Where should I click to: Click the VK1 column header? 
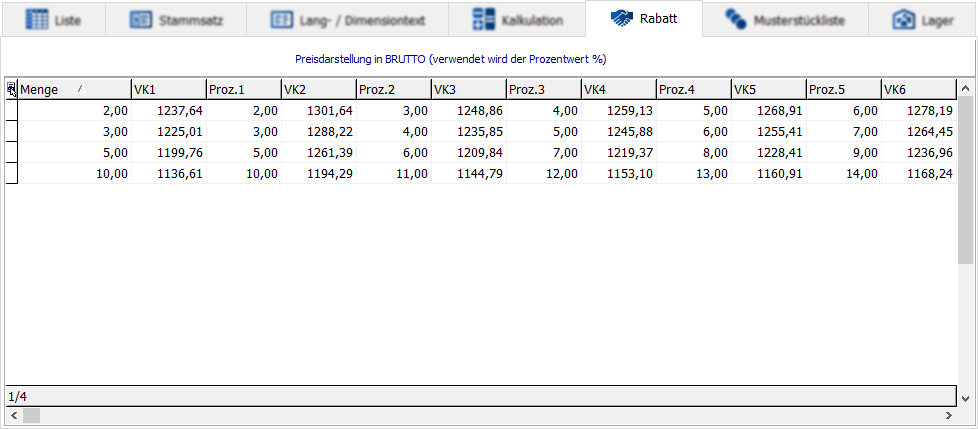[168, 90]
